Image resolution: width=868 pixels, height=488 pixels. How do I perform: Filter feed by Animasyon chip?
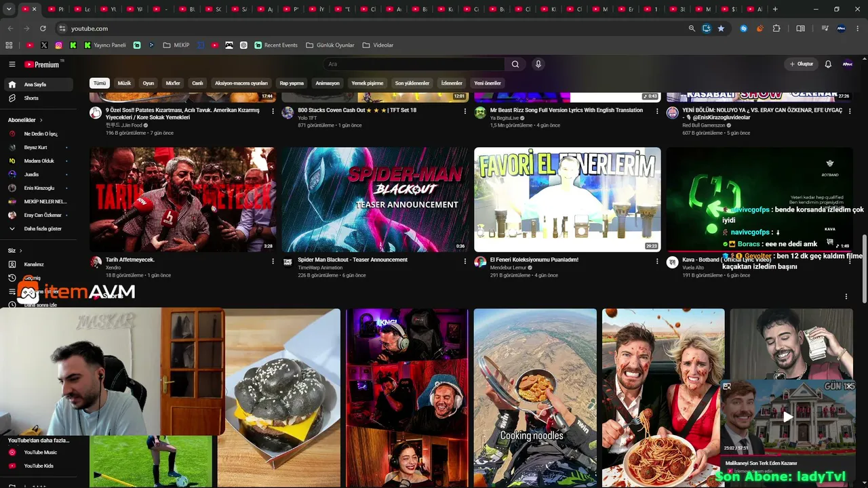click(328, 83)
